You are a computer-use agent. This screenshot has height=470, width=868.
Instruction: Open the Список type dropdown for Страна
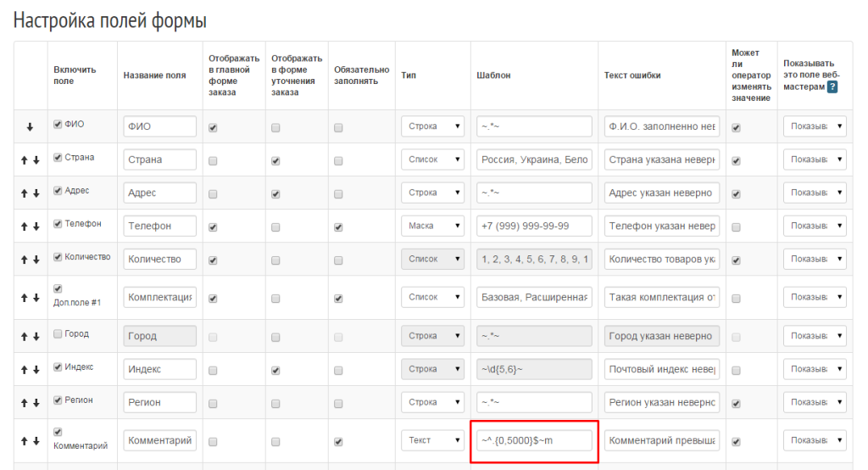click(x=432, y=159)
